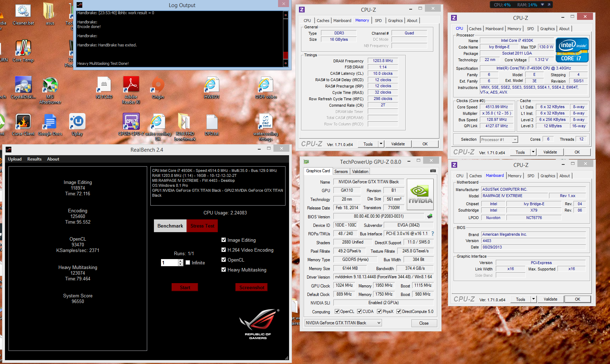The height and width of the screenshot is (364, 610).
Task: Click GPU-Z BIOS save chip icon
Action: (430, 216)
